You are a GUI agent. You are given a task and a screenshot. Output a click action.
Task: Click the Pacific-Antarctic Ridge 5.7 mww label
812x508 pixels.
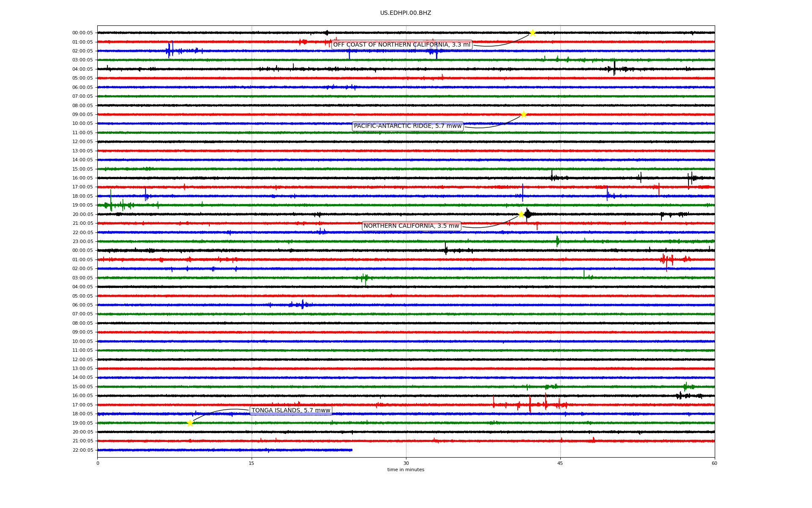coord(407,126)
